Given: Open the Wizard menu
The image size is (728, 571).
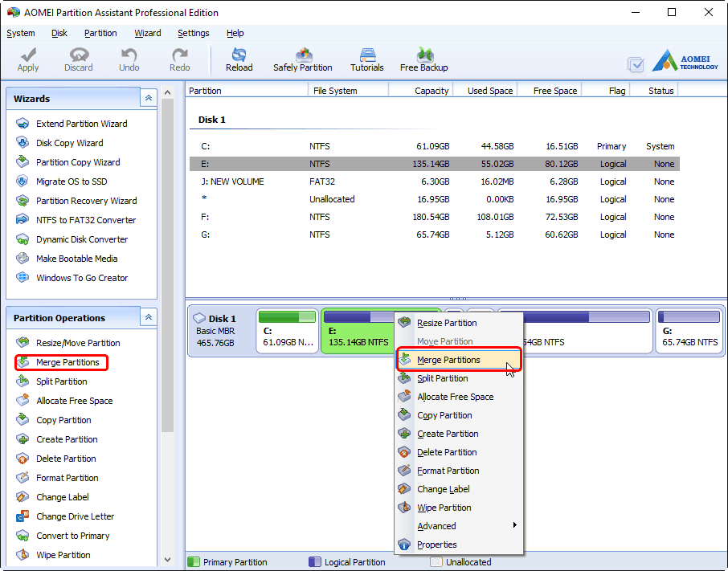Looking at the screenshot, I should (148, 34).
